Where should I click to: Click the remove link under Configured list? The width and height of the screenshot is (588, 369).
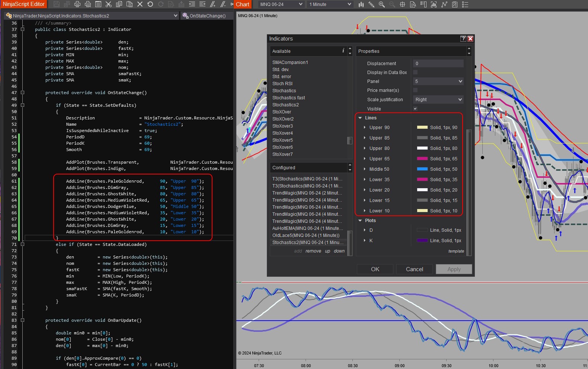click(313, 251)
